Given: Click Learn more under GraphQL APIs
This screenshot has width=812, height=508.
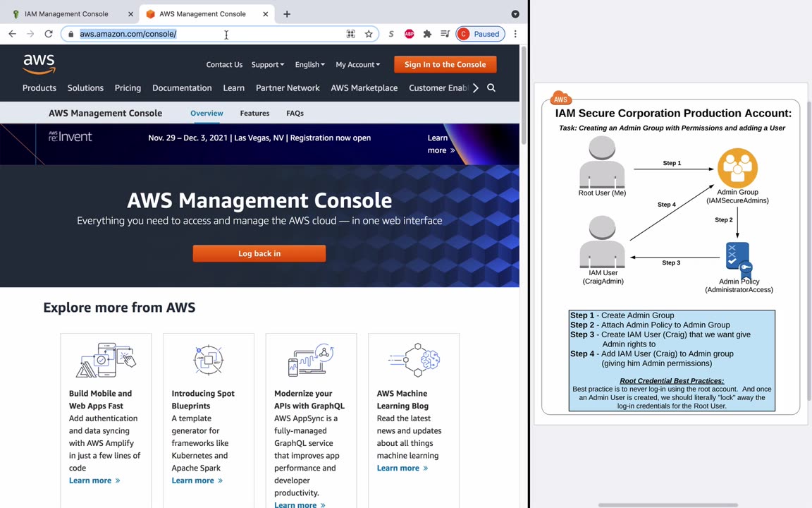Looking at the screenshot, I should [x=300, y=504].
